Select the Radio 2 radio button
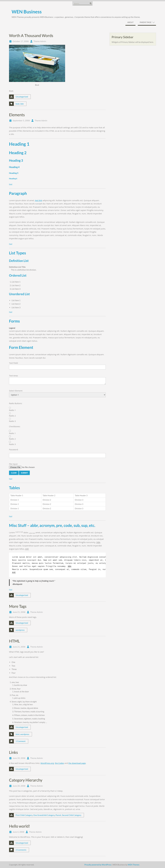Image resolution: width=165 pixels, height=868 pixels. 10,413
